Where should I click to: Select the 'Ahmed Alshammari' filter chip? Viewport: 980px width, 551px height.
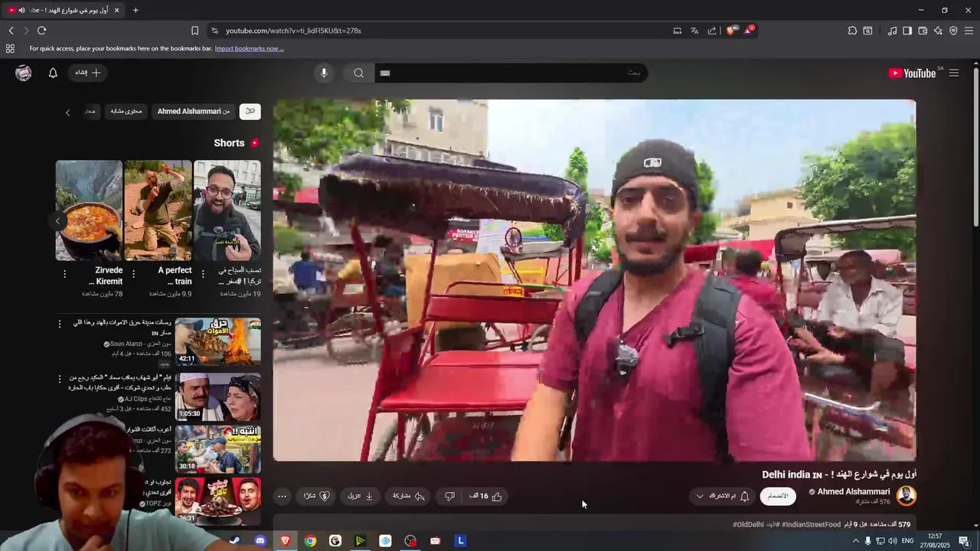194,112
